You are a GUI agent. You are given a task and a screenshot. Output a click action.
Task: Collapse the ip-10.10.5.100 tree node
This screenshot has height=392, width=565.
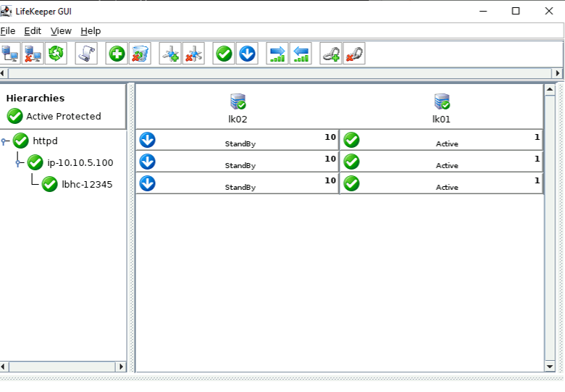coord(18,163)
